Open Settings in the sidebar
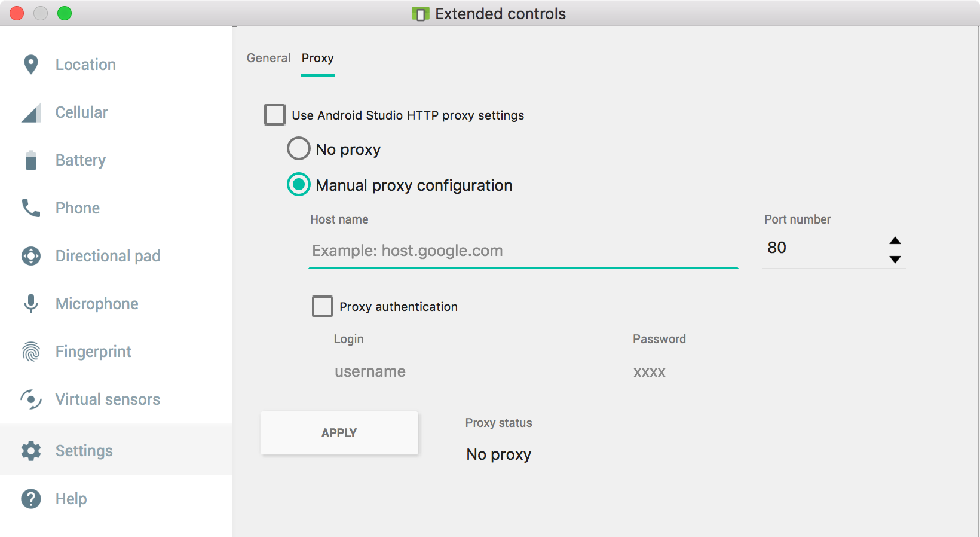The height and width of the screenshot is (537, 980). (84, 451)
